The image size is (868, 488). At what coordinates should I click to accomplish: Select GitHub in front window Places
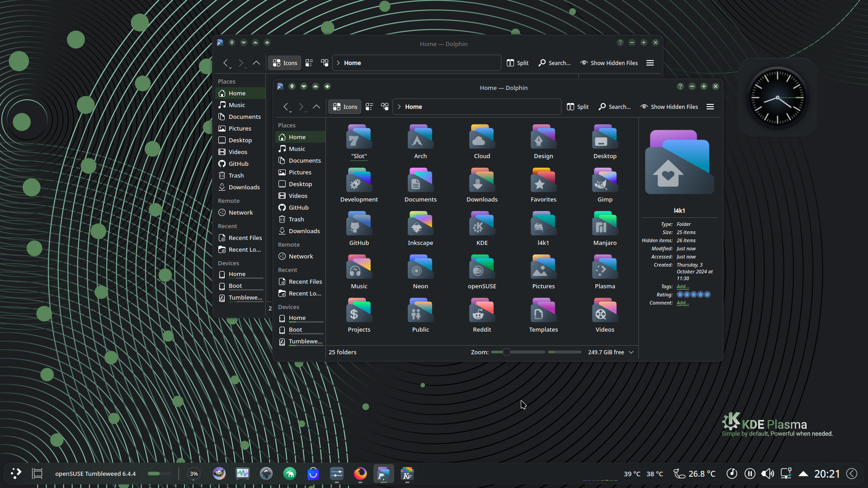point(300,207)
